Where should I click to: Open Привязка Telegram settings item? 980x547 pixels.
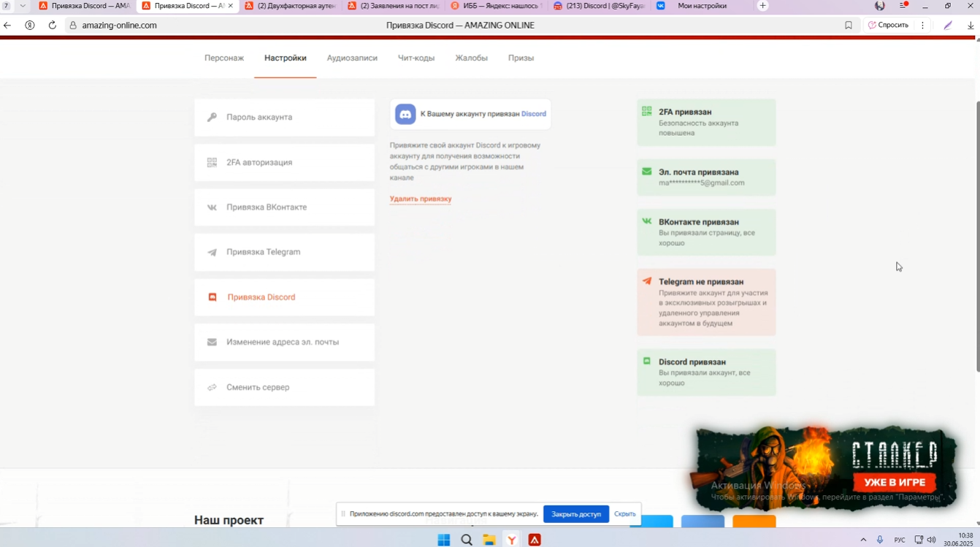click(284, 252)
